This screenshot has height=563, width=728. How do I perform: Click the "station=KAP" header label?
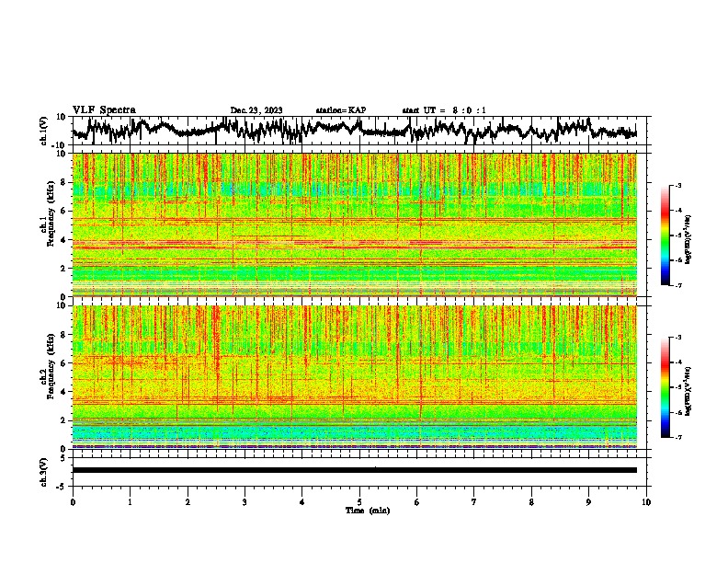click(x=341, y=110)
